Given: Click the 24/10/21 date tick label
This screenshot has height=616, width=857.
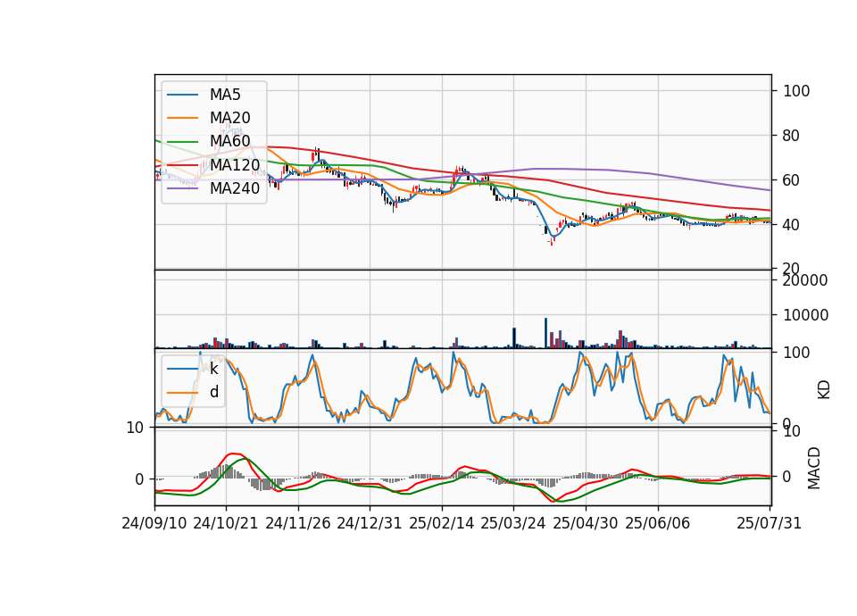Looking at the screenshot, I should 226,523.
